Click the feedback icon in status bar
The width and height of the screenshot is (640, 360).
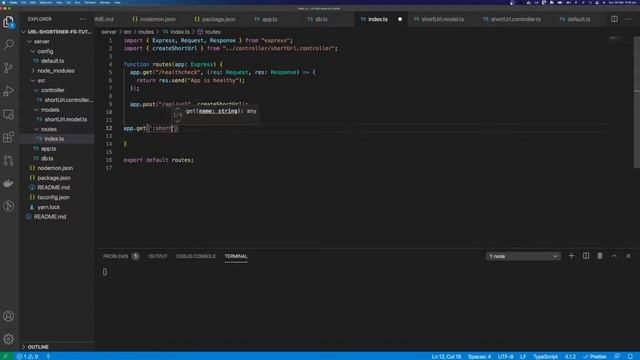pyautogui.click(x=617, y=356)
